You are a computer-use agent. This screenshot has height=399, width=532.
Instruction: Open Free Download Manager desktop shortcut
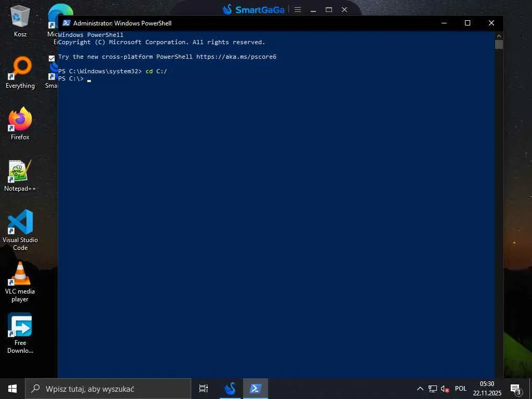point(20,333)
